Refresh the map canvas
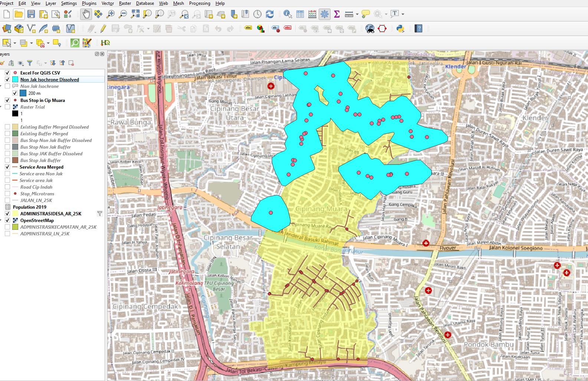Screen dimensions: 588x381 (270, 14)
